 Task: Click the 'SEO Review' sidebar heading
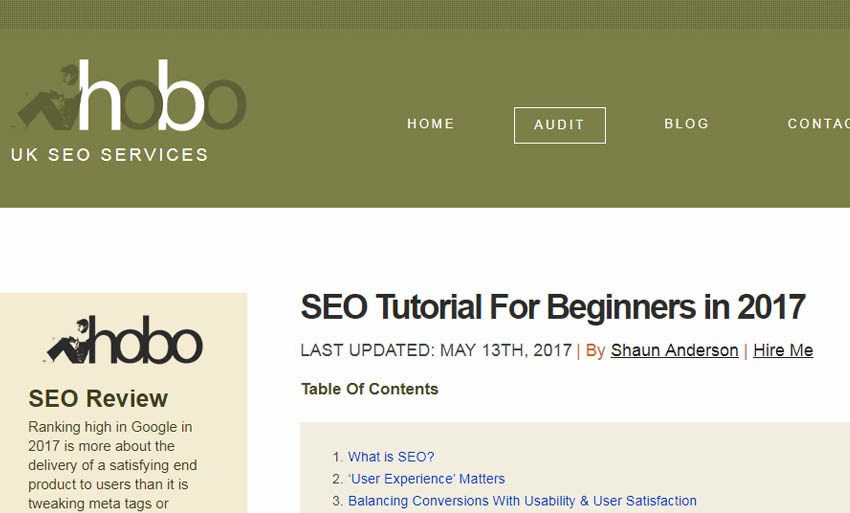point(98,399)
